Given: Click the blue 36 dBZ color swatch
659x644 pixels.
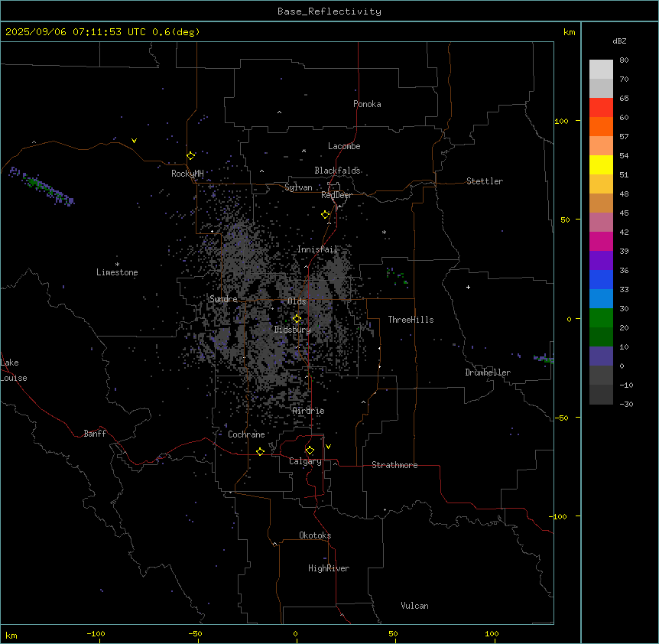Looking at the screenshot, I should [x=601, y=279].
